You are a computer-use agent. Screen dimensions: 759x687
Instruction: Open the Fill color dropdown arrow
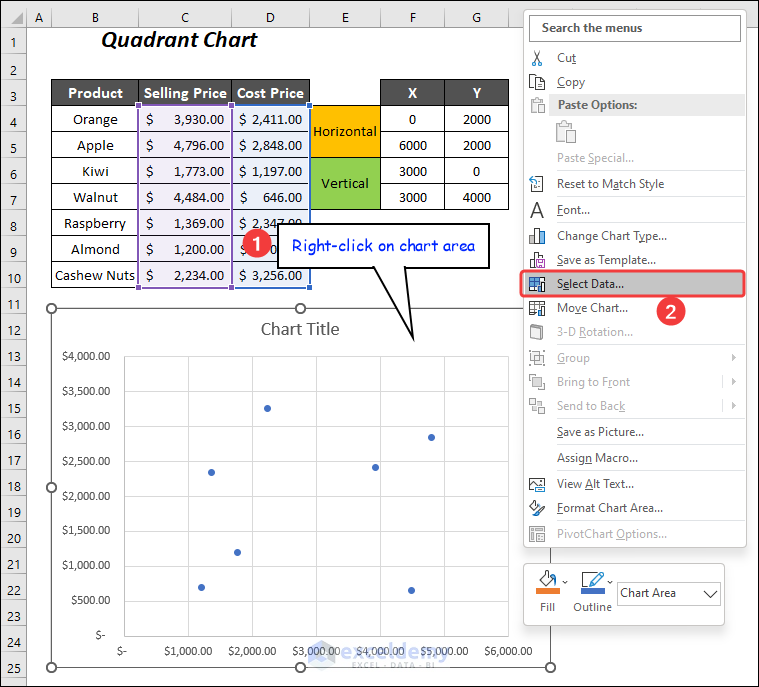tap(565, 582)
